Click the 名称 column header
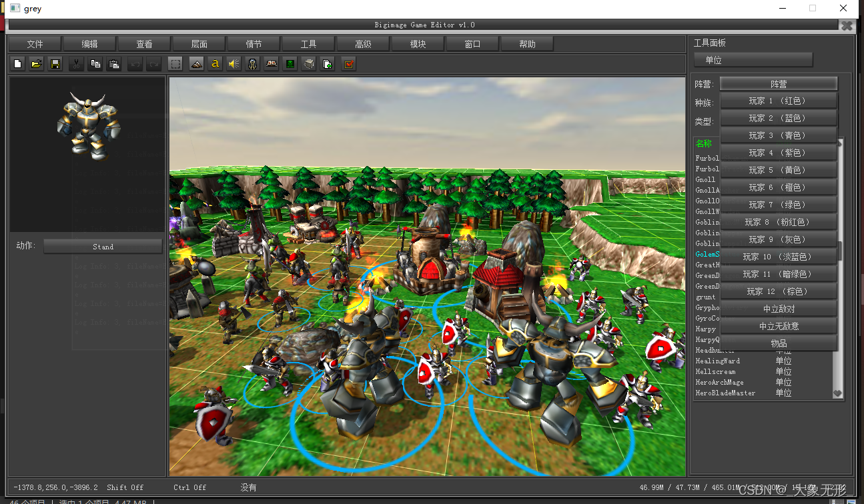Viewport: 864px width, 504px height. 704,143
